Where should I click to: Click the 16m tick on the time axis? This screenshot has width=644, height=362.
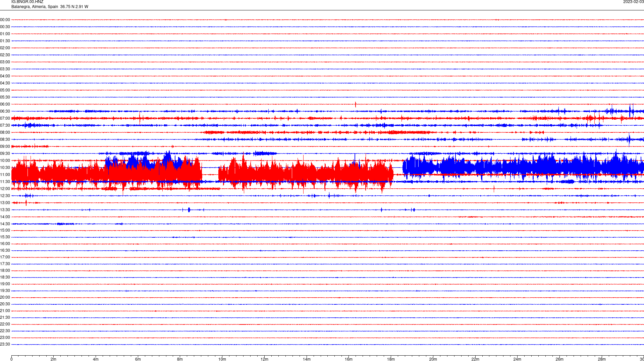pos(348,359)
